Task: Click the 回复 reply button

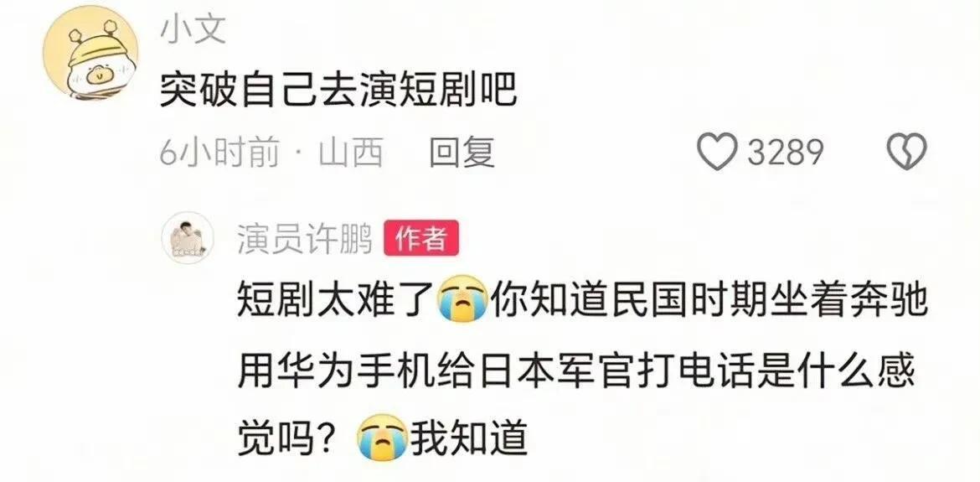Action: [462, 152]
